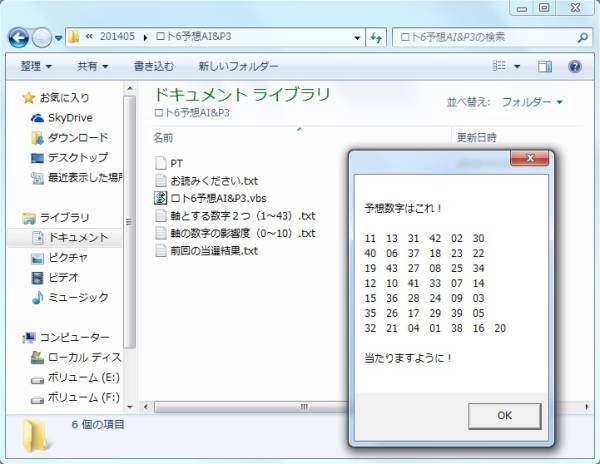Click the file list horizontal scrollbar thumb

253,407
